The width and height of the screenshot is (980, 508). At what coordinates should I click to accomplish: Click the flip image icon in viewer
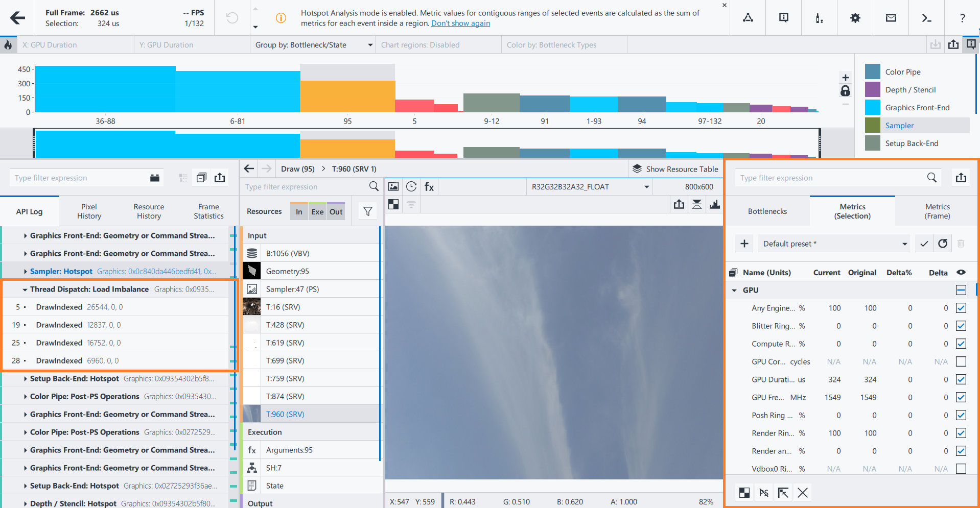pyautogui.click(x=696, y=204)
